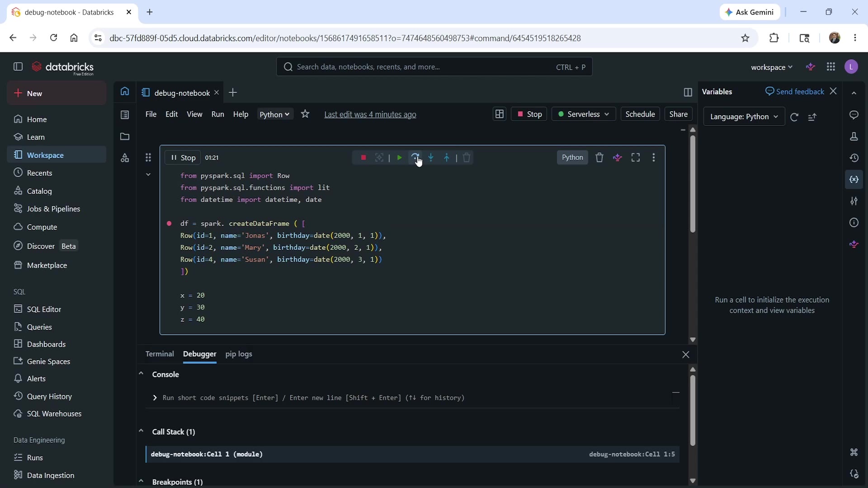868x488 pixels.
Task: Grab the cell drag handle
Action: point(148,158)
